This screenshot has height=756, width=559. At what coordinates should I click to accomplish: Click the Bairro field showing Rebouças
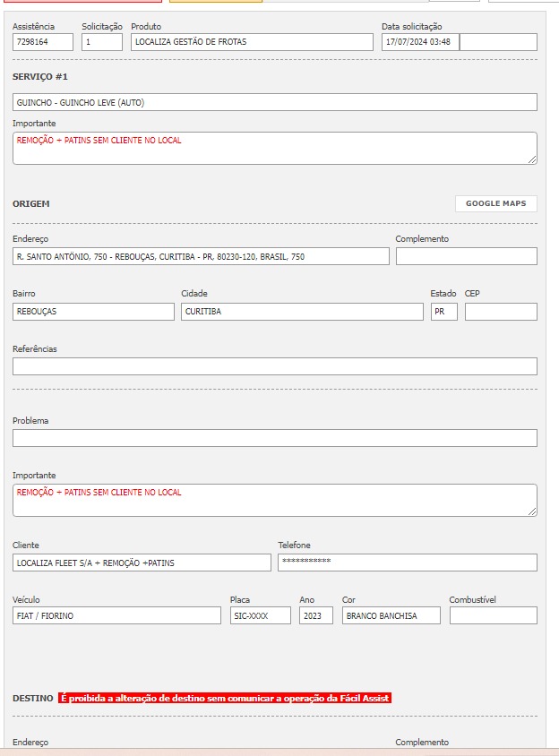click(93, 312)
